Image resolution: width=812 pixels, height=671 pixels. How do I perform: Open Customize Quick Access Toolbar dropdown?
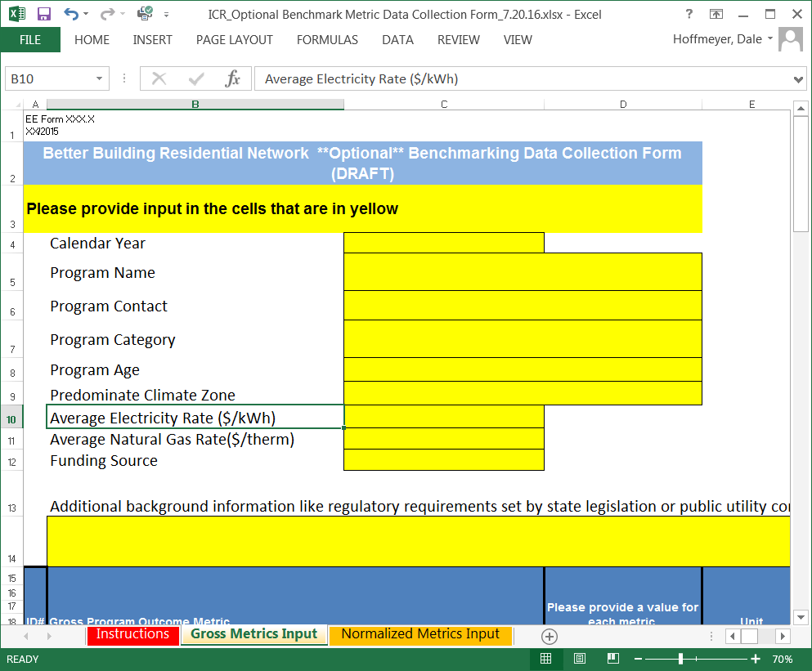click(167, 14)
